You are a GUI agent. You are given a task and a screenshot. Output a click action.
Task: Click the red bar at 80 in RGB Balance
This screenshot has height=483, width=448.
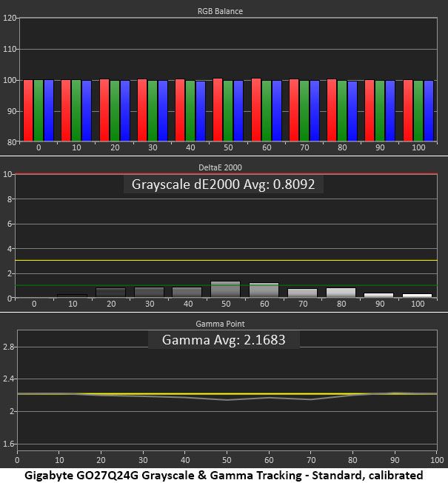332,110
